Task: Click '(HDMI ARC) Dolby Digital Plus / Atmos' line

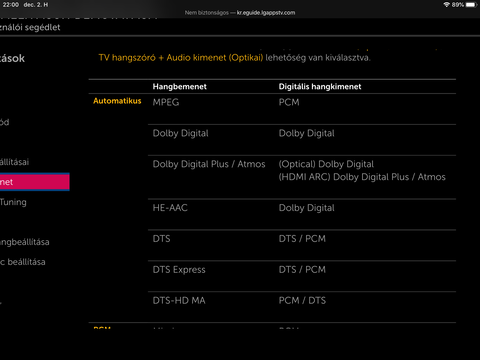Action: click(362, 177)
